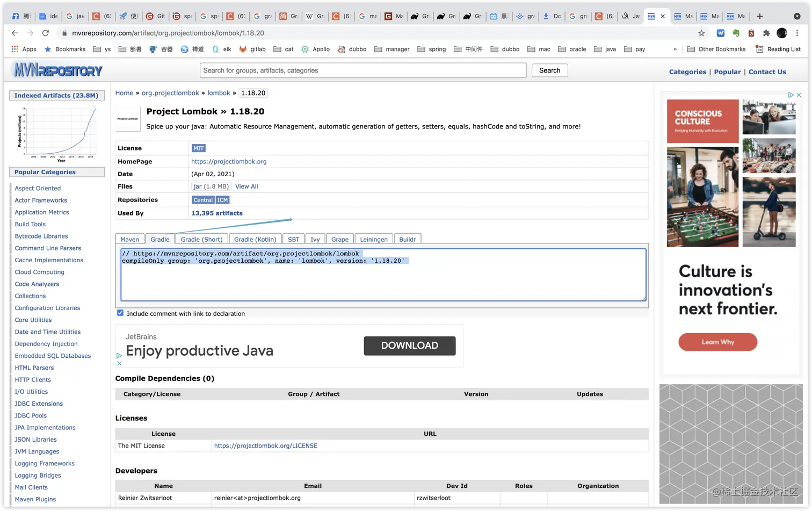
Task: Switch to the Gradle (Kotlin) tab
Action: click(x=255, y=239)
